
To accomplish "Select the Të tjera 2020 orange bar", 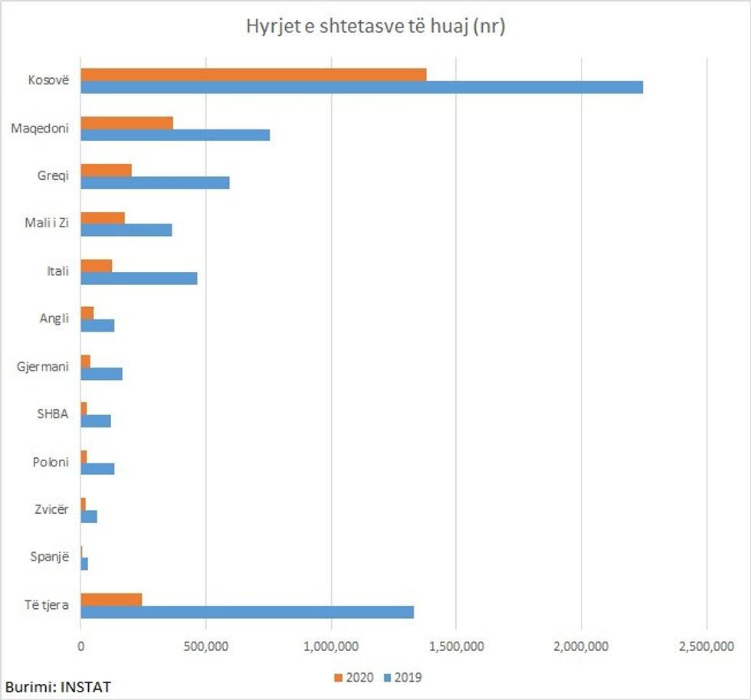I will (x=111, y=599).
